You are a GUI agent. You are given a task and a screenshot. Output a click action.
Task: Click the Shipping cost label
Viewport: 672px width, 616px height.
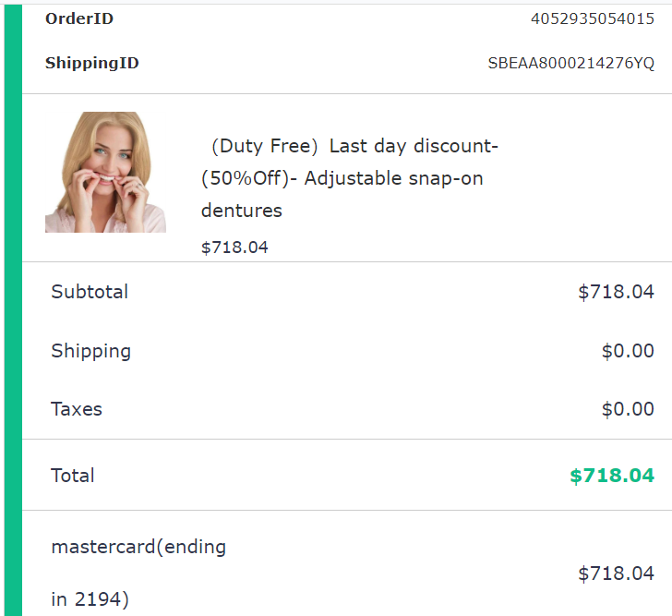pos(90,351)
